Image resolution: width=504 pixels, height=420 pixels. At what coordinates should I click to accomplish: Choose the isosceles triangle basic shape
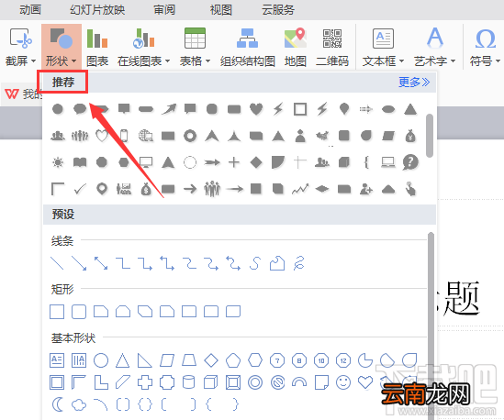point(122,360)
